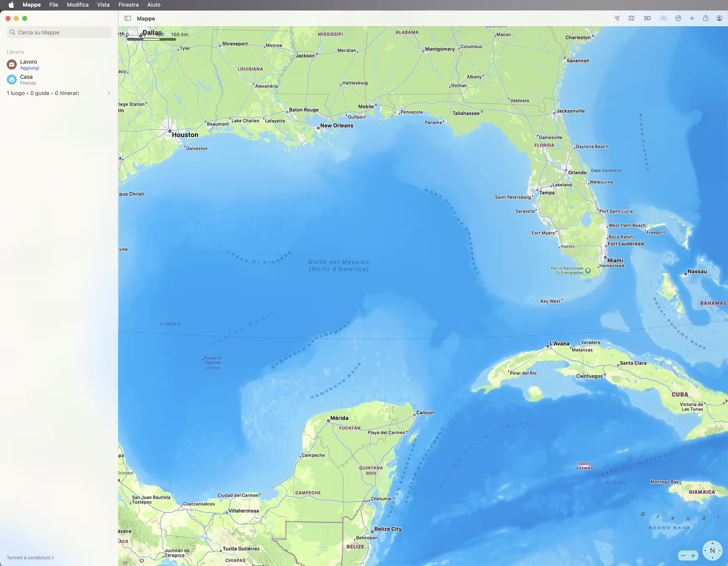Select the Tallahassee city label
Screen dimensions: 728x566
tap(466, 113)
